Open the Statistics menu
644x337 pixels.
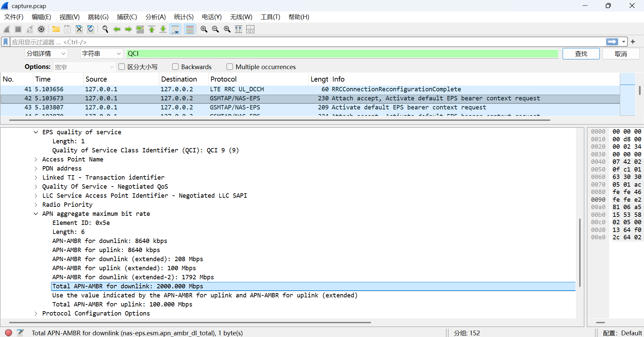click(184, 17)
